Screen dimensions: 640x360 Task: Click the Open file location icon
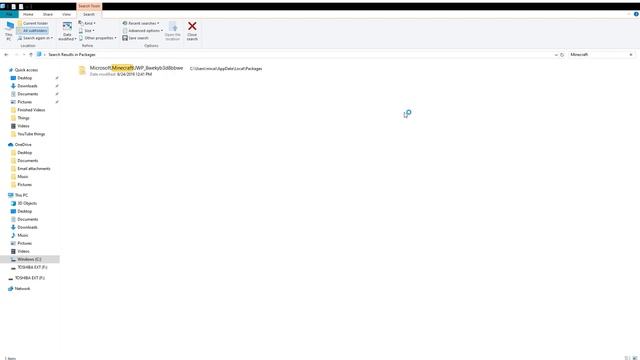click(173, 27)
